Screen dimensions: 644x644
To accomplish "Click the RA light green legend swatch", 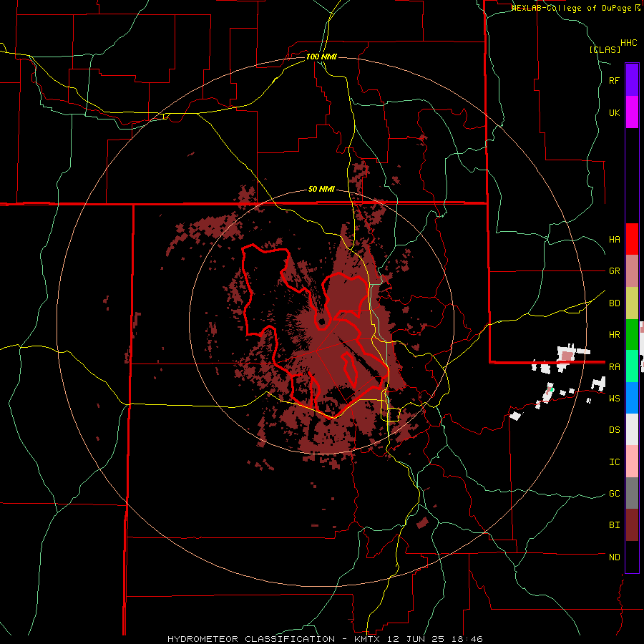I will [x=632, y=366].
